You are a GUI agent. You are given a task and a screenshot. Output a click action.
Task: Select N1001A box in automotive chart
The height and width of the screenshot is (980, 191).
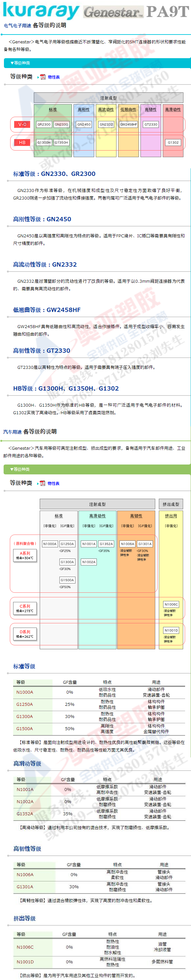click(89, 544)
